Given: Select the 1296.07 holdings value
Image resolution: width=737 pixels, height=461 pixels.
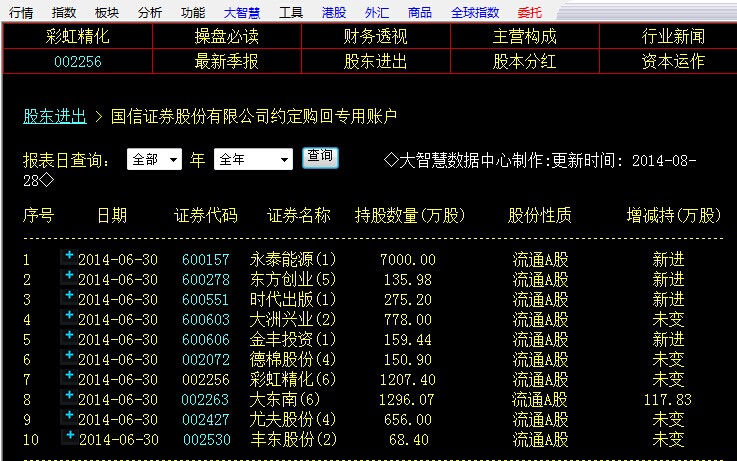Looking at the screenshot, I should click(x=407, y=399).
